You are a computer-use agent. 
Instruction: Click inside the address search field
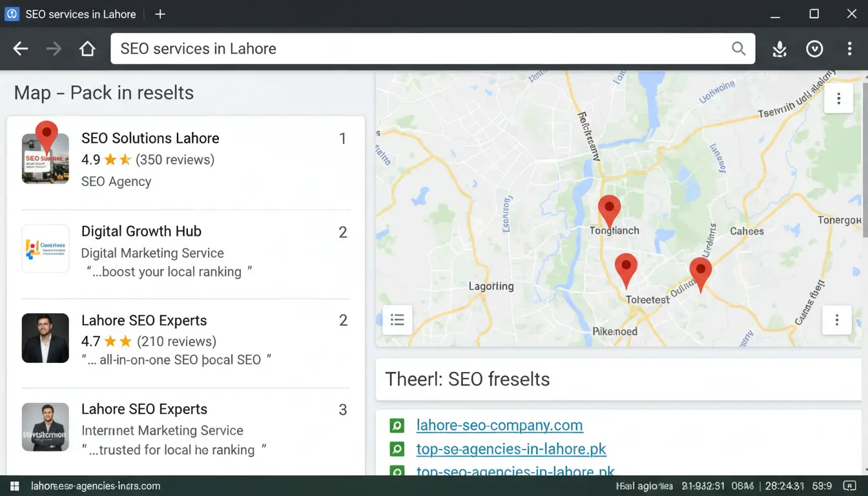point(420,49)
